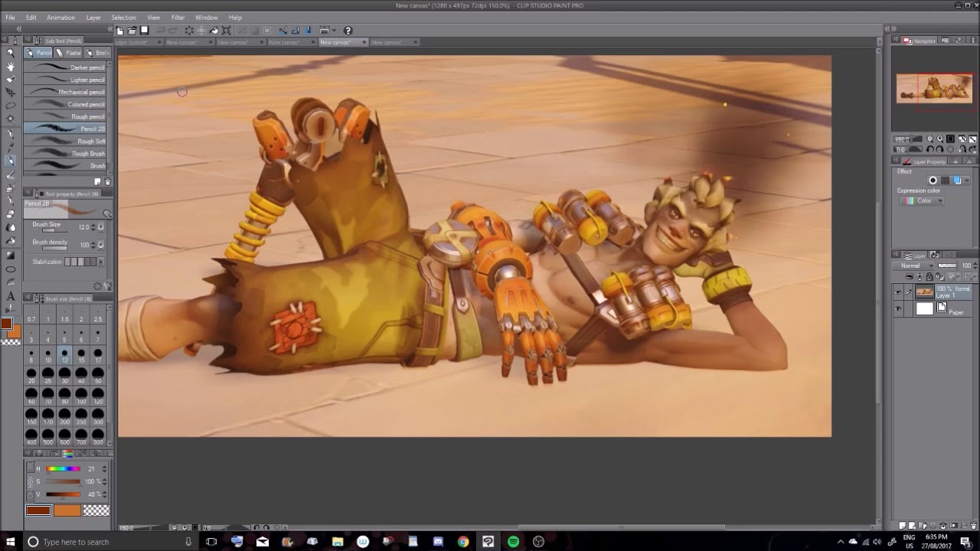
Task: Select the Ellipse figure tool
Action: click(10, 269)
